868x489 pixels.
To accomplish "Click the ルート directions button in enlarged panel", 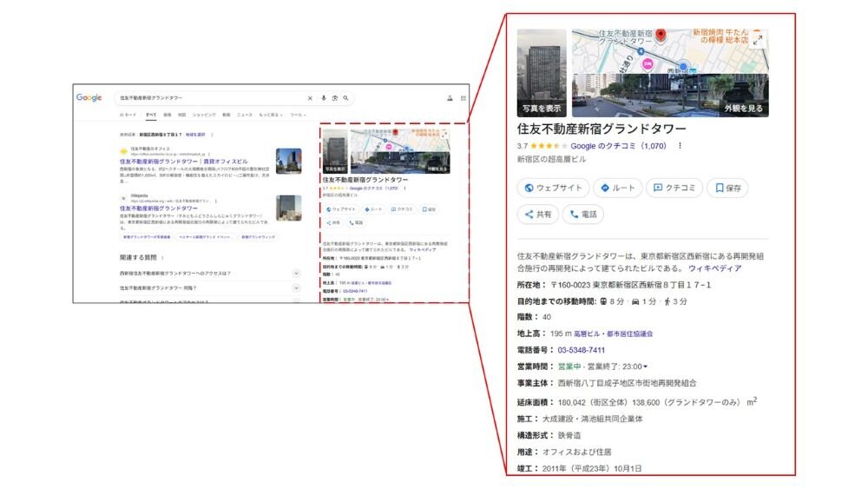I will click(x=618, y=188).
